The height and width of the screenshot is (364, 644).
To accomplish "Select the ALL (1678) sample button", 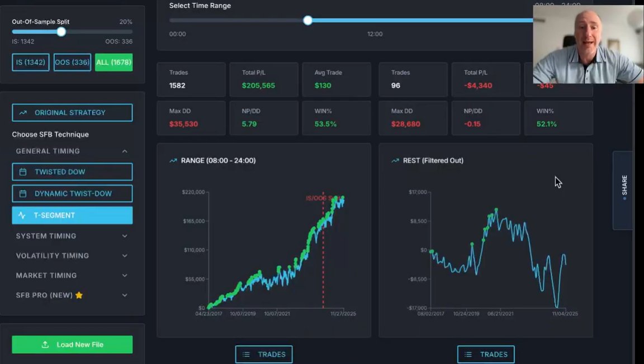I will (x=114, y=63).
